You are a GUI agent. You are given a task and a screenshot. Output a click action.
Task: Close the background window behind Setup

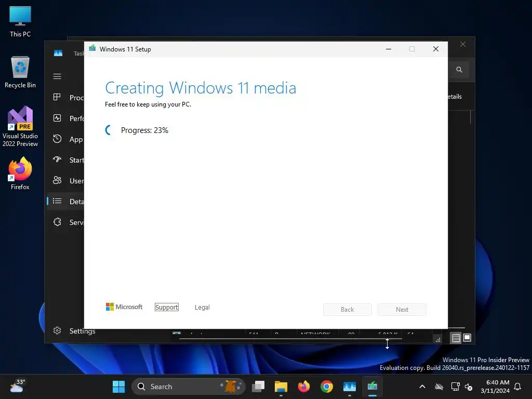463,45
